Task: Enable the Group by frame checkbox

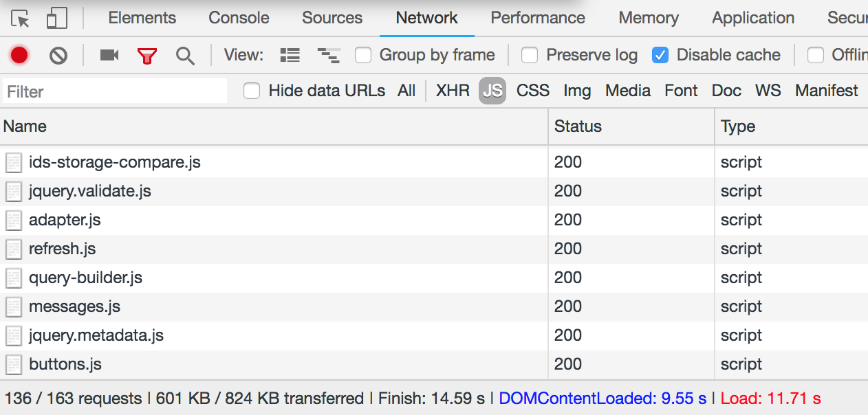Action: coord(363,55)
